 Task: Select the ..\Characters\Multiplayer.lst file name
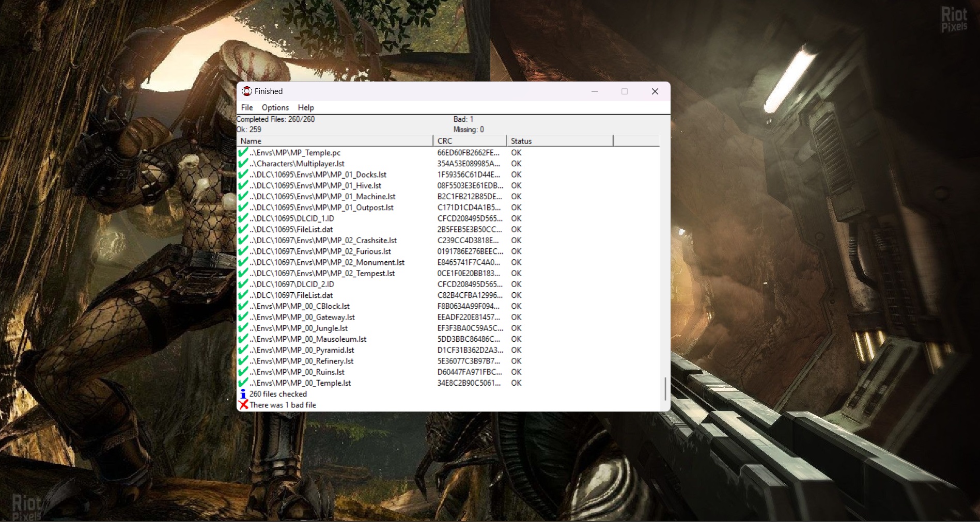point(297,164)
